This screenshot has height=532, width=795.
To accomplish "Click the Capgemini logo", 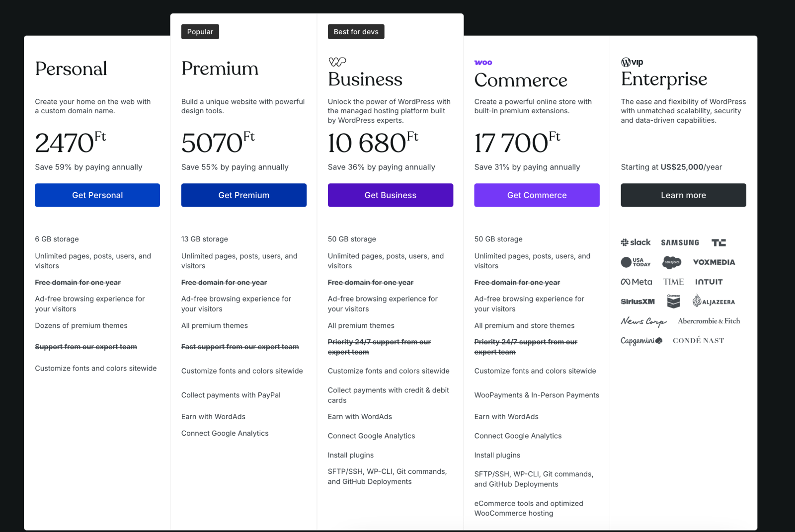I will [x=641, y=341].
